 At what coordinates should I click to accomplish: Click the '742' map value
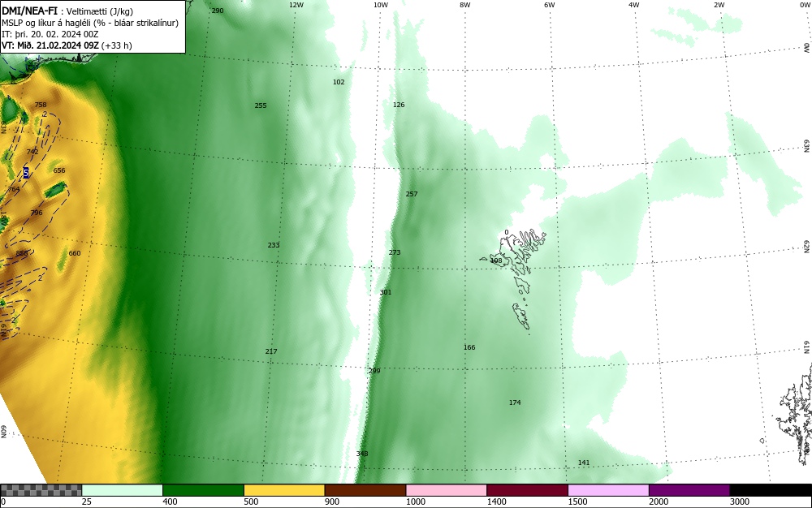click(x=32, y=152)
